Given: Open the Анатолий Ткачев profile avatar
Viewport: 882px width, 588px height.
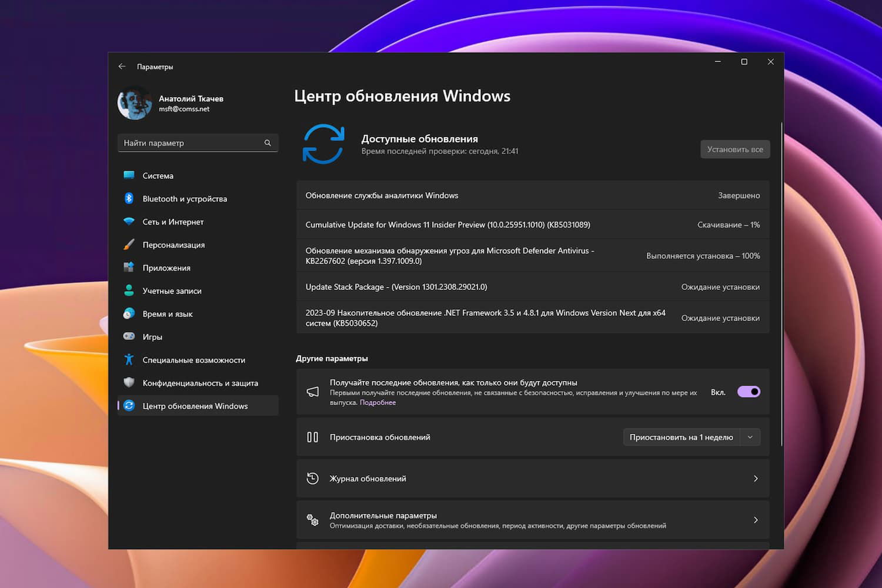Looking at the screenshot, I should click(x=135, y=103).
